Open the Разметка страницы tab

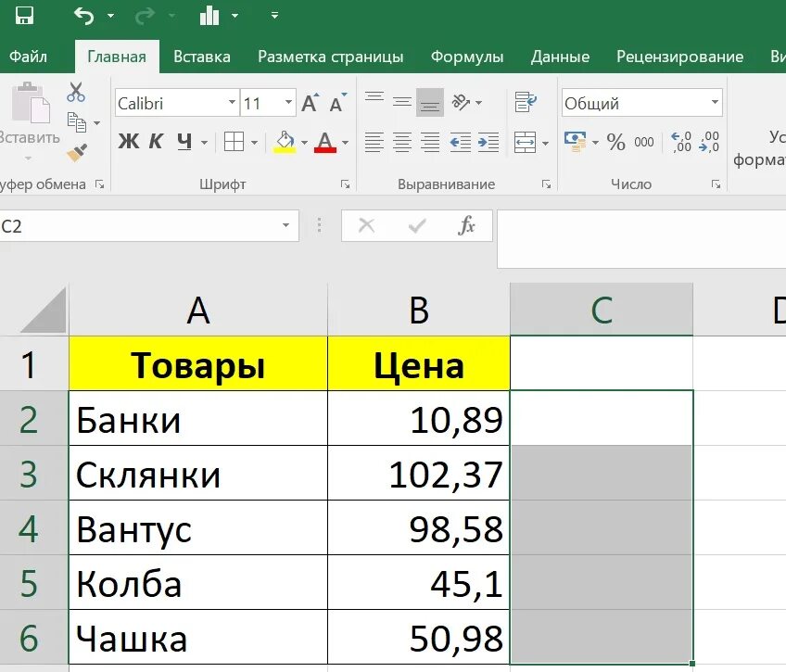click(x=330, y=57)
